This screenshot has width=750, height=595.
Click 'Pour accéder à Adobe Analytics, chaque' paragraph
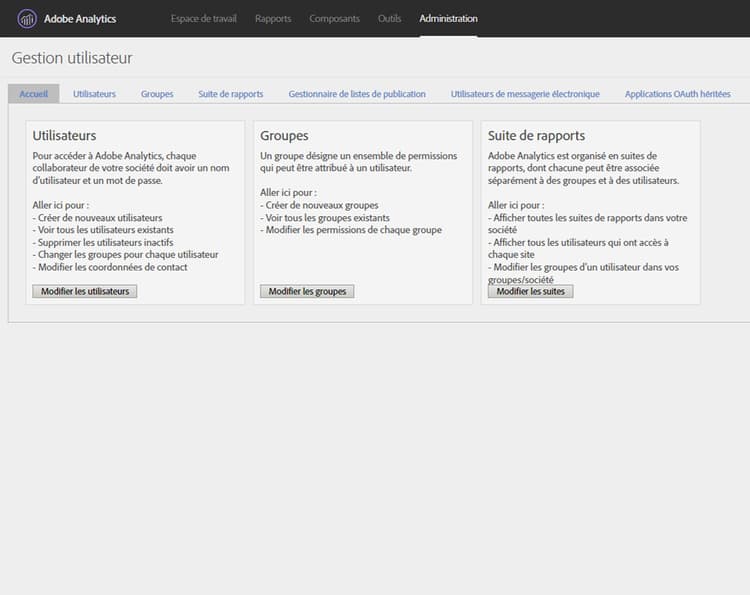(x=131, y=168)
